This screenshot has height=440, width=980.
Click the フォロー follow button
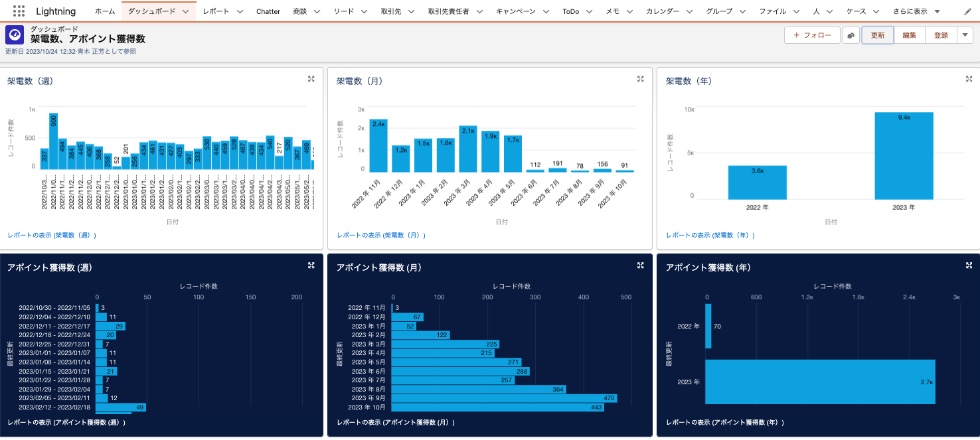(812, 35)
